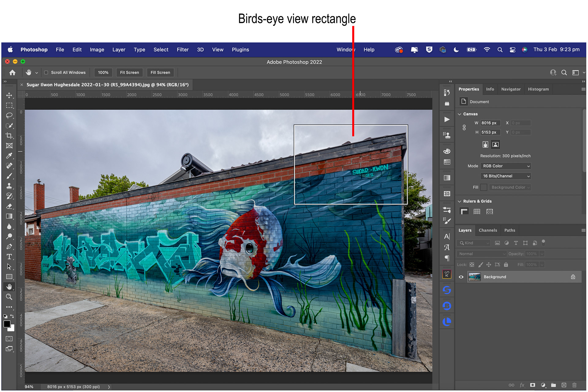This screenshot has width=588, height=392.
Task: Select the Zoom tool in toolbar
Action: pyautogui.click(x=9, y=297)
